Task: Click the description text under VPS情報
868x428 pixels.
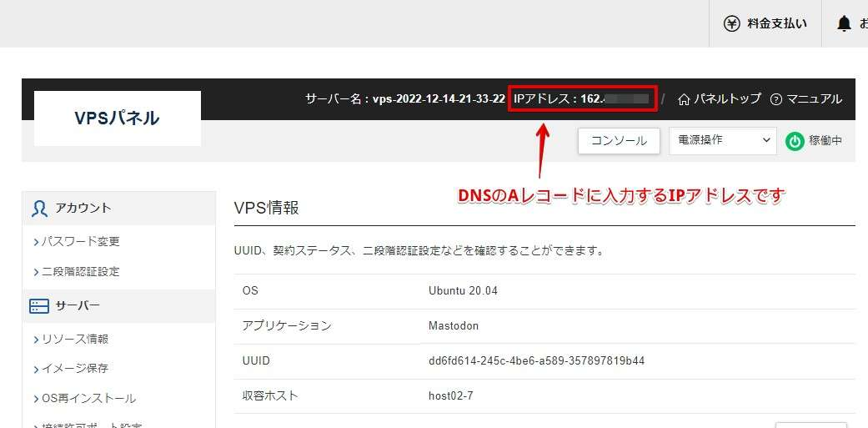Action: (x=419, y=251)
